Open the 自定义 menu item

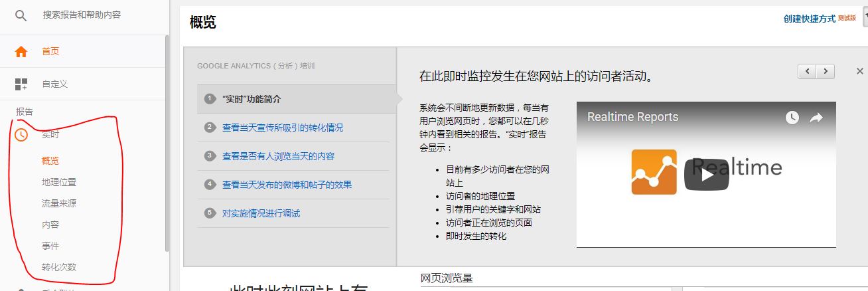tap(54, 84)
